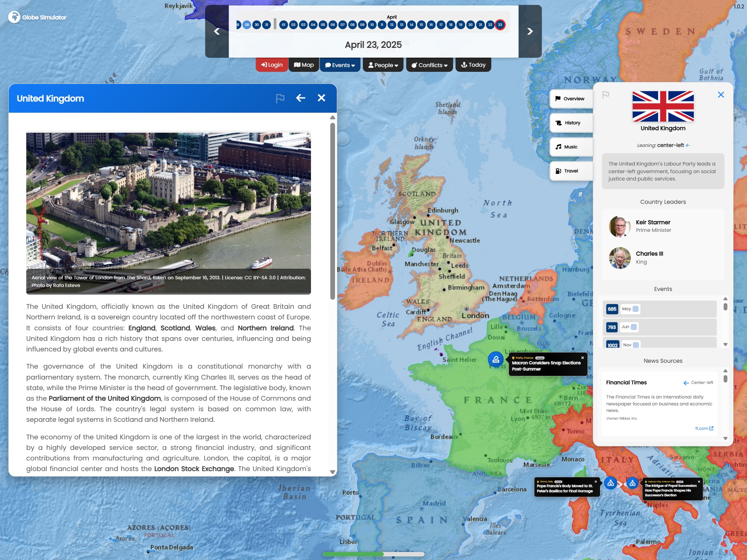Viewport: 747px width, 560px height.
Task: Switch to the History tab
Action: click(x=571, y=123)
